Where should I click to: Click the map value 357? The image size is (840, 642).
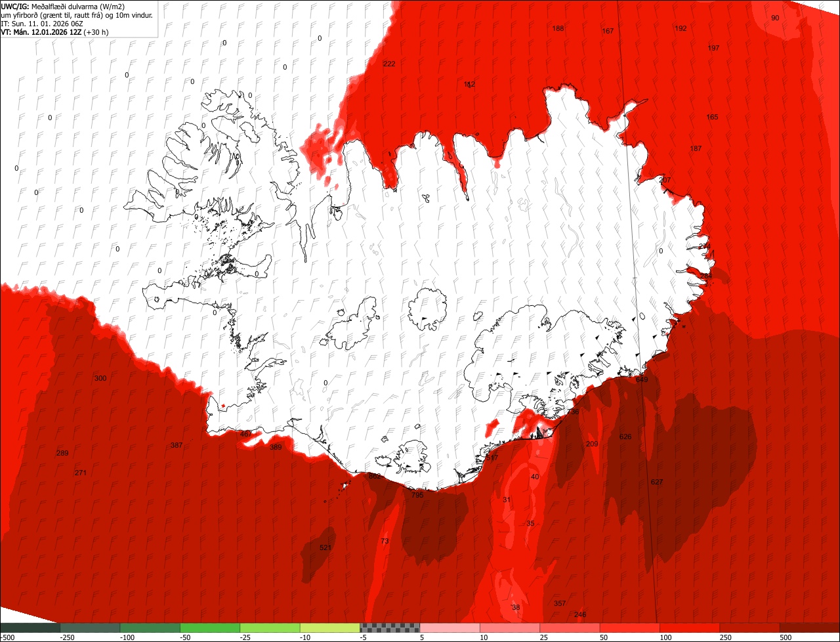560,603
